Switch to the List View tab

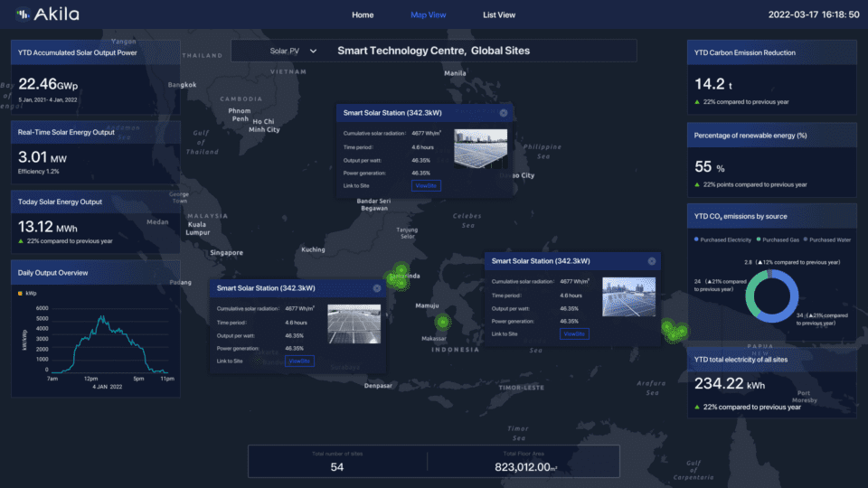click(x=499, y=15)
